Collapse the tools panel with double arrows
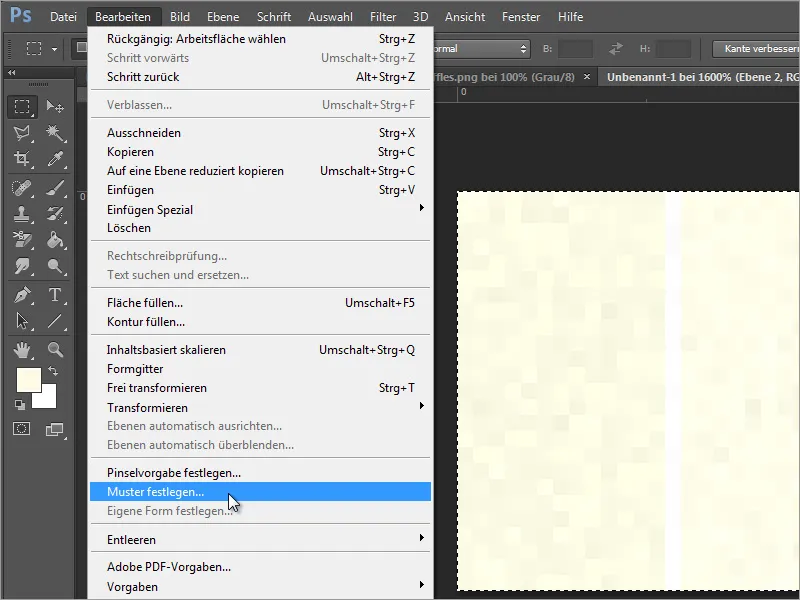Image resolution: width=800 pixels, height=600 pixels. tap(12, 72)
